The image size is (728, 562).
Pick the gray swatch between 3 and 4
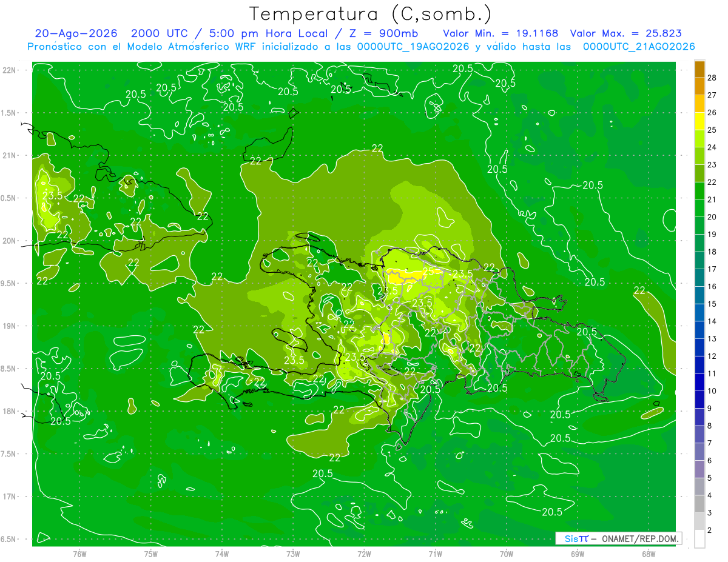coord(699,504)
